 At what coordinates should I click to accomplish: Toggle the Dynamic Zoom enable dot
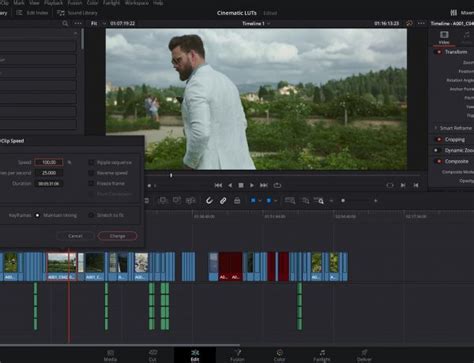click(x=436, y=150)
